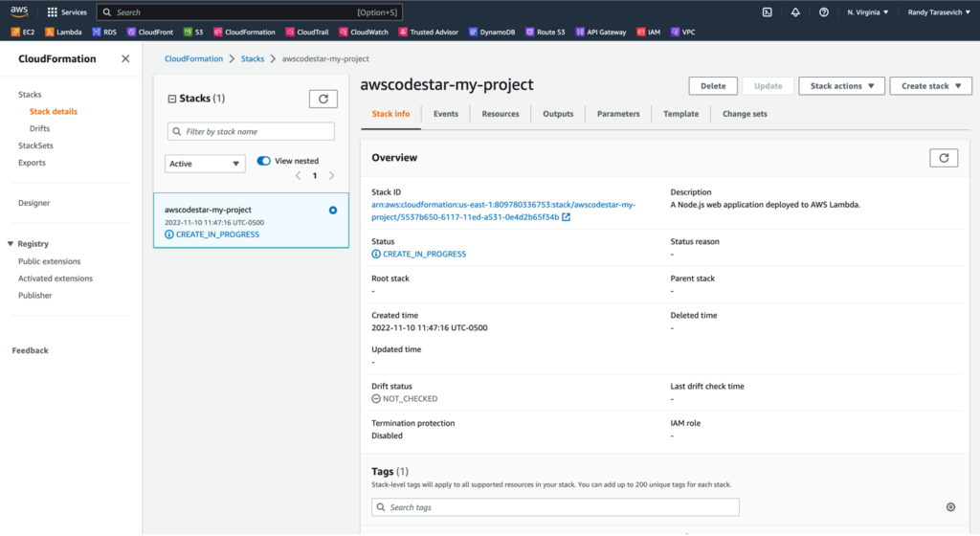Open Lambda bookmark shortcut

tap(64, 32)
